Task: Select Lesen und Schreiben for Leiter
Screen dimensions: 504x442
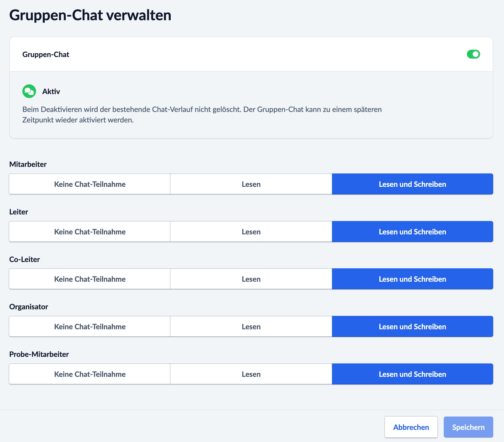Action: pos(412,232)
